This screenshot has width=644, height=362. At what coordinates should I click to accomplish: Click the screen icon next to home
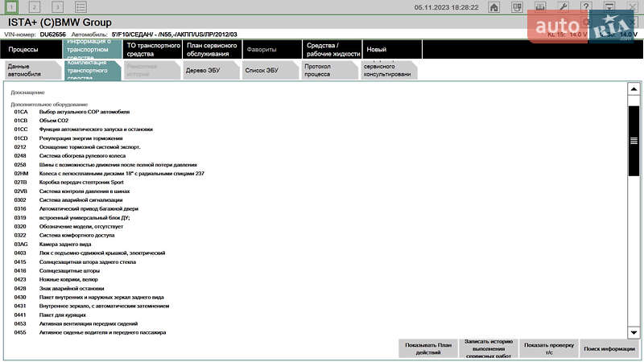(x=517, y=7)
